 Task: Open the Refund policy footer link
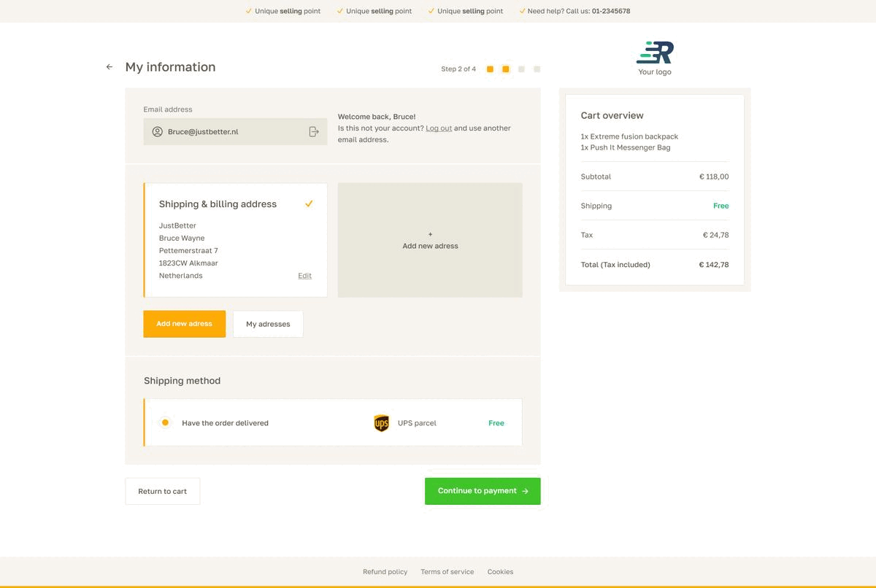385,572
